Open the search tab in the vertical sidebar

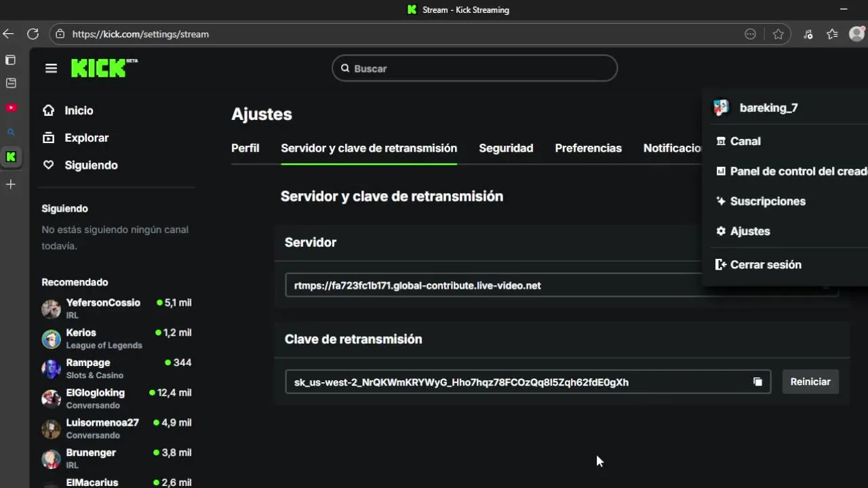click(x=11, y=132)
